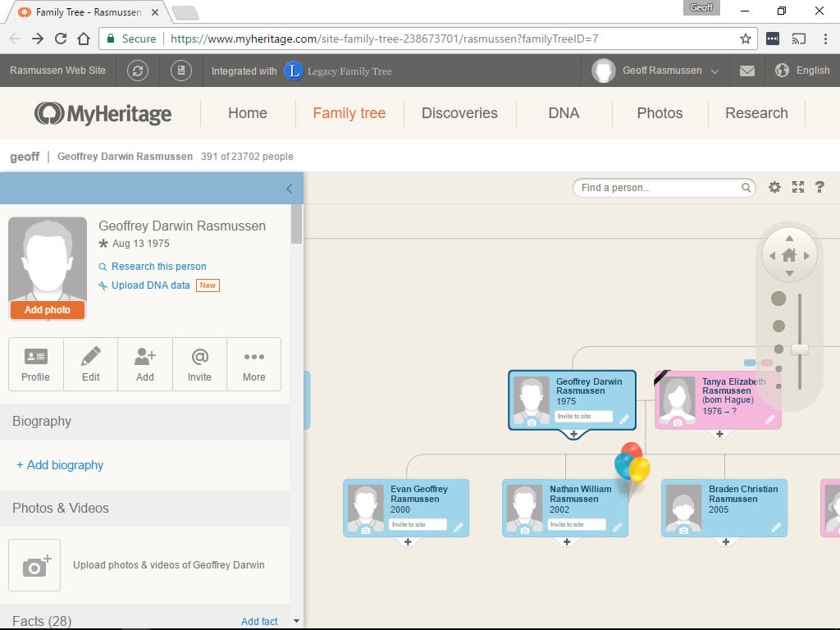Screen dimensions: 840x630
Task: Go to the Discoveries tab
Action: point(459,113)
